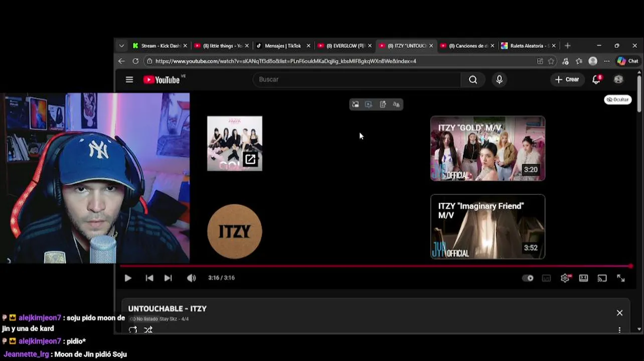Open the YouTube notifications bell
The height and width of the screenshot is (361, 644).
[596, 80]
